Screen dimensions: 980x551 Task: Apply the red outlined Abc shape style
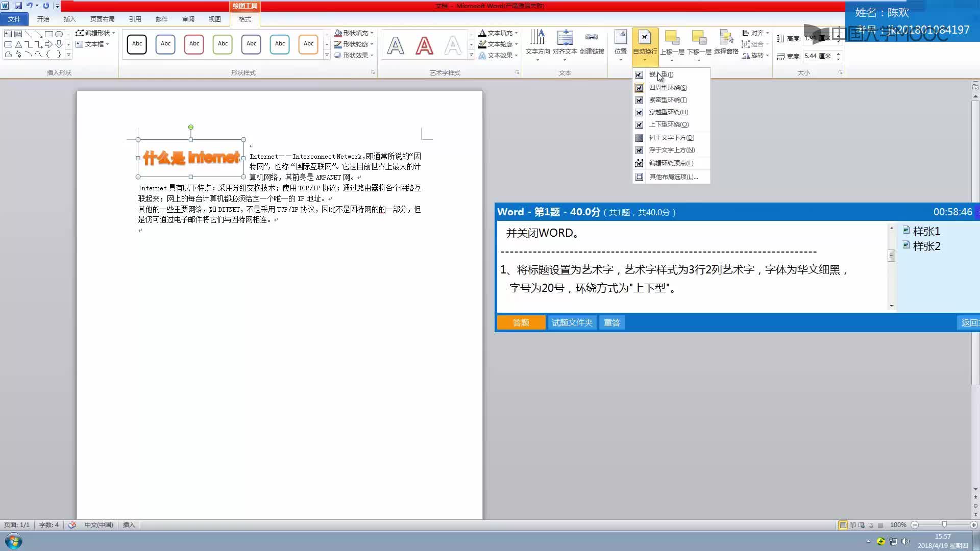pos(194,44)
